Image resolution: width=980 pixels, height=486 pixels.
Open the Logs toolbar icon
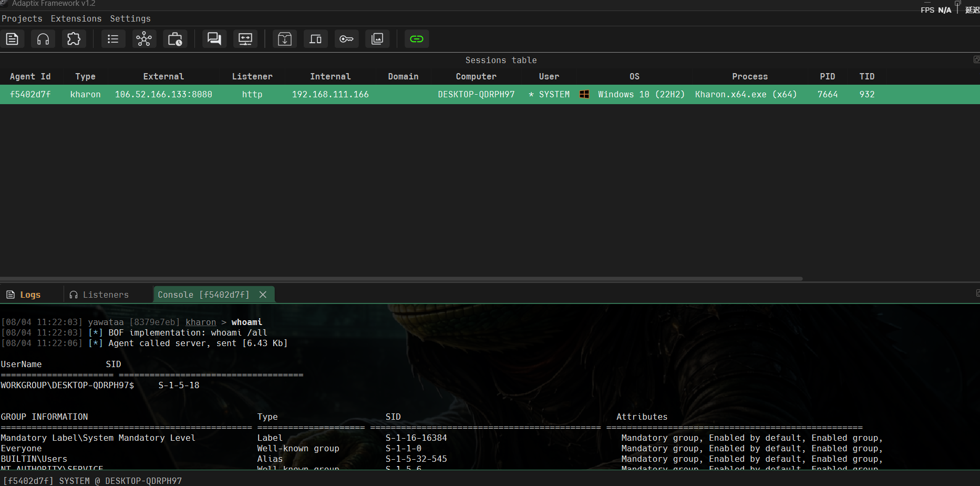[12, 39]
